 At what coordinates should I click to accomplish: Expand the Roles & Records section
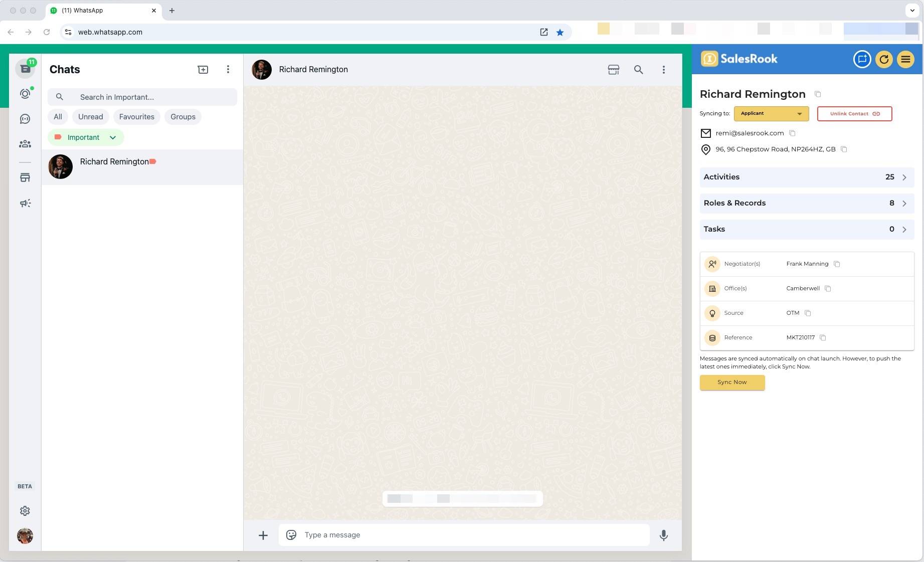807,203
